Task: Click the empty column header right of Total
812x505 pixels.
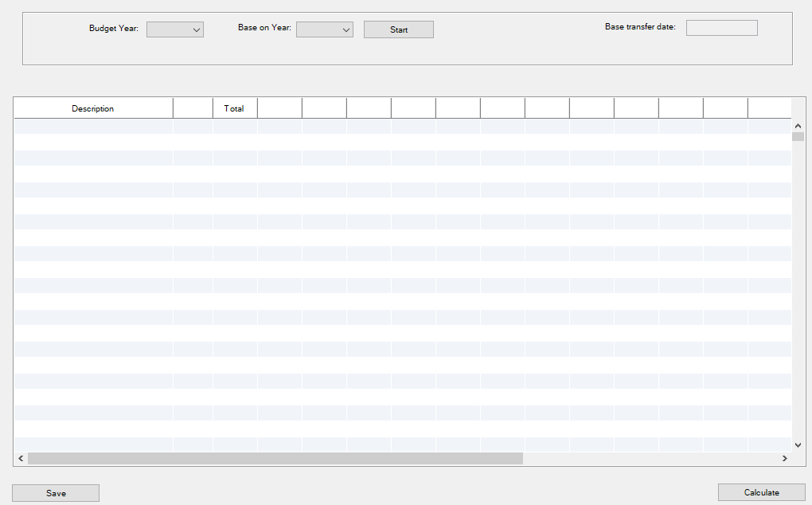Action: (x=279, y=108)
